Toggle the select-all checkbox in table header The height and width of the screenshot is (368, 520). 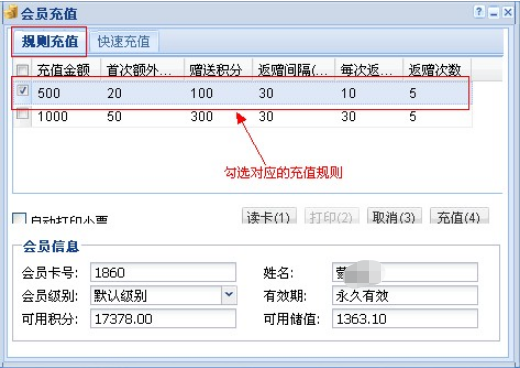(x=22, y=70)
